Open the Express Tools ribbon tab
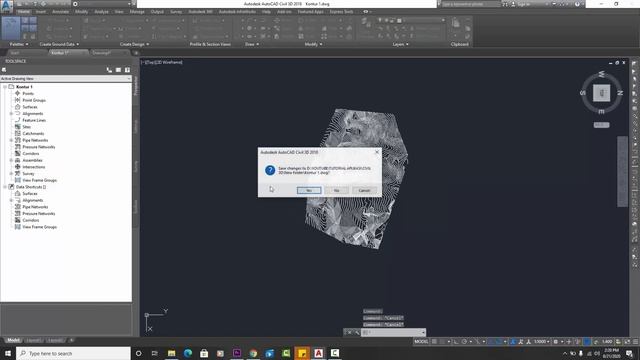The height and width of the screenshot is (360, 640). tap(341, 12)
